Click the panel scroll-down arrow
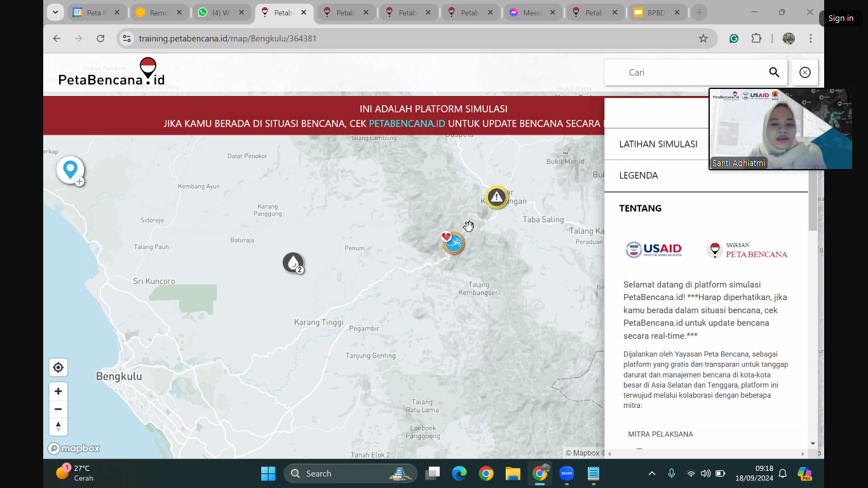 pos(813,444)
